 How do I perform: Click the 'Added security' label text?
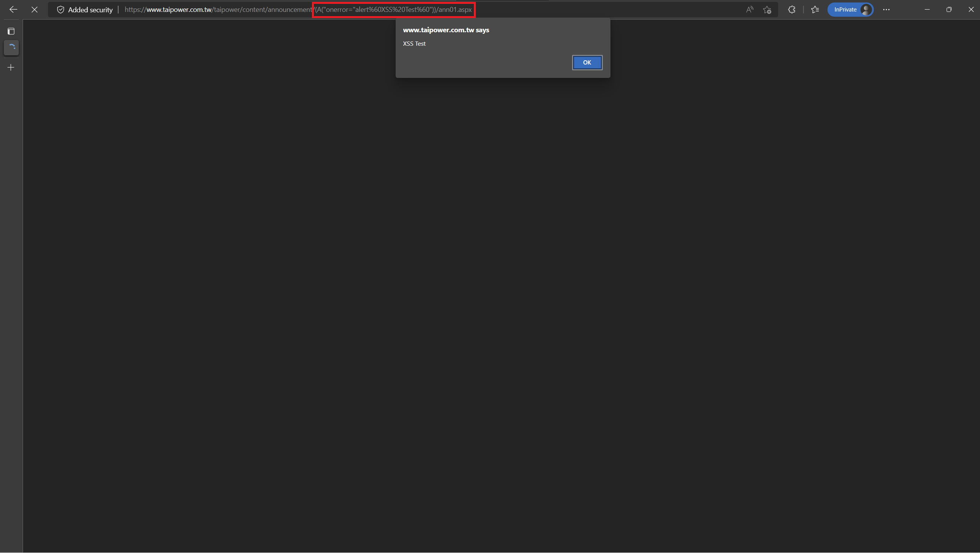(90, 10)
